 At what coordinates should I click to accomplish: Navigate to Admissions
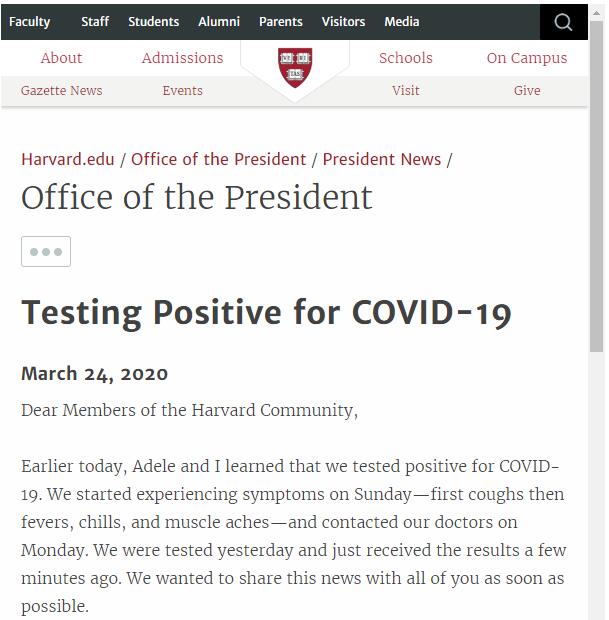[182, 58]
